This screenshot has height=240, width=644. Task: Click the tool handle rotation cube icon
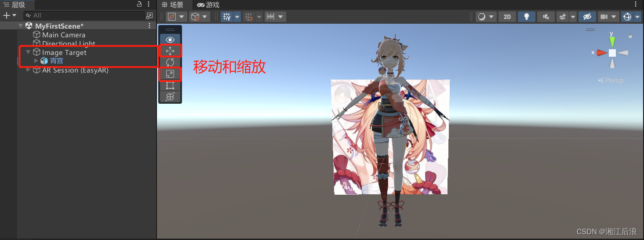[x=195, y=17]
